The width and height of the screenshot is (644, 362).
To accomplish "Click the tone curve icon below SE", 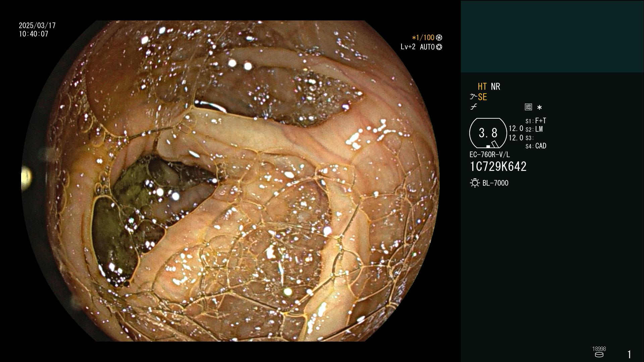I will 474,107.
